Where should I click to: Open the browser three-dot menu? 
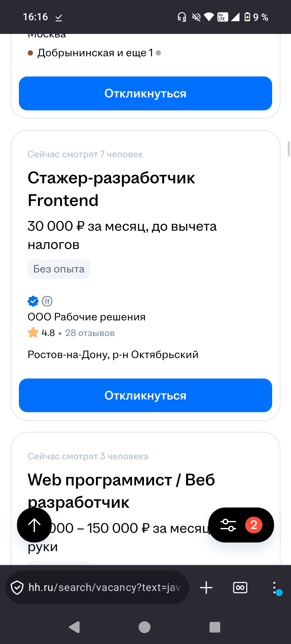click(x=275, y=587)
